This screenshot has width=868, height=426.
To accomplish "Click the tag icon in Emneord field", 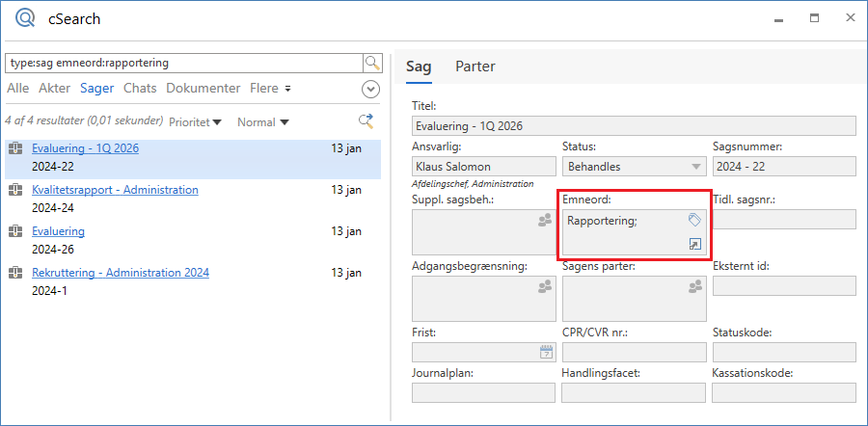I will (x=694, y=220).
